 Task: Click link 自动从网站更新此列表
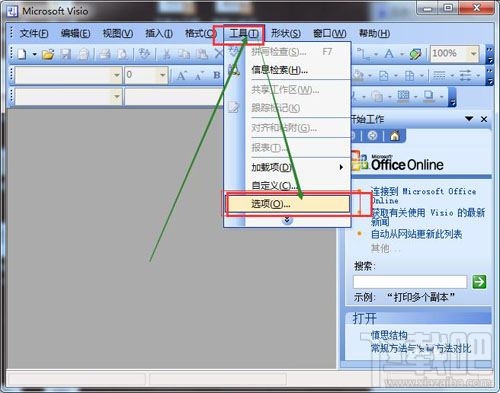(416, 234)
